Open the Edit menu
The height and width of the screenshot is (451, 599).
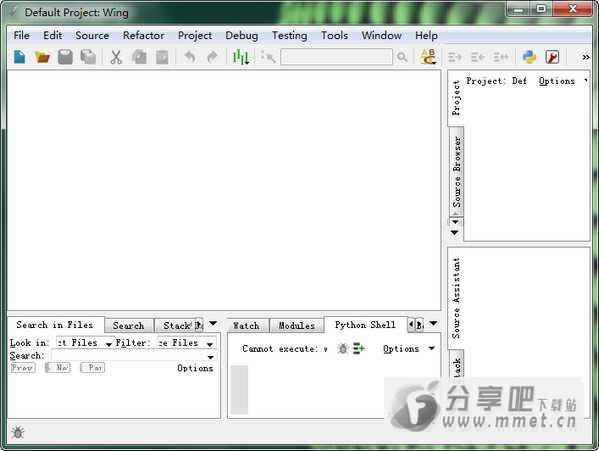click(x=53, y=36)
